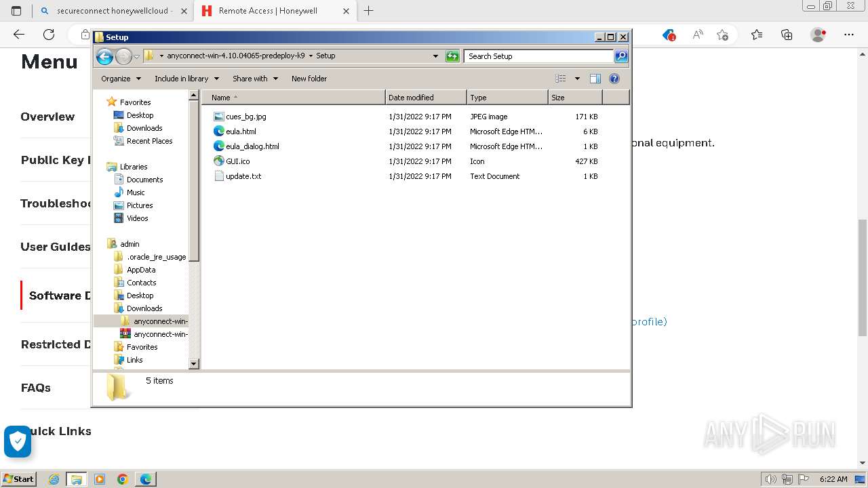The width and height of the screenshot is (868, 488).
Task: Reload the browser page
Action: [49, 35]
